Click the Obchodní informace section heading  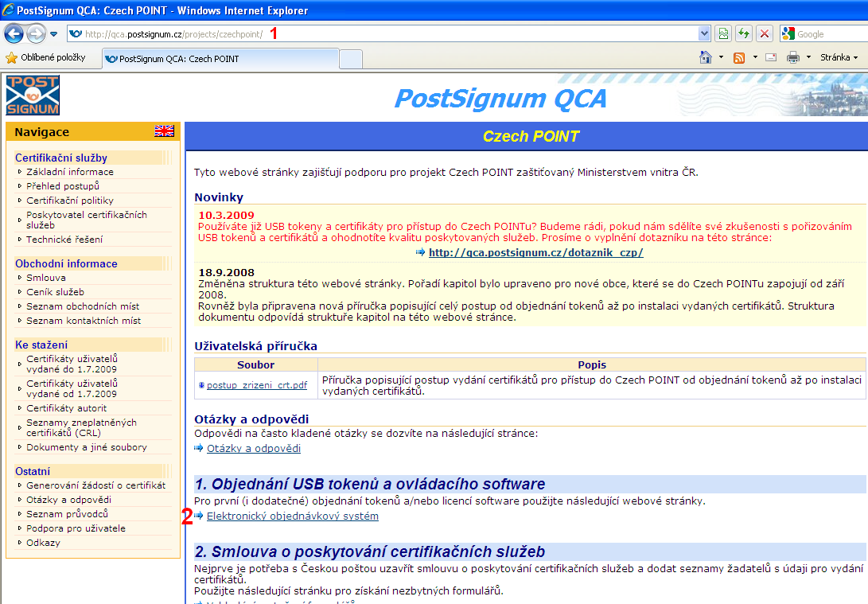point(66,263)
